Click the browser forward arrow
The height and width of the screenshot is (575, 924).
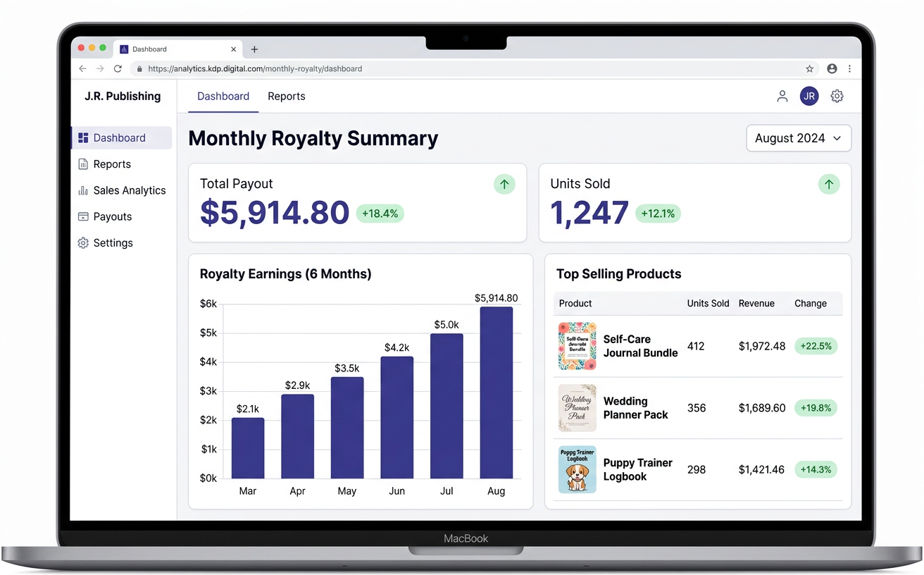[x=100, y=69]
